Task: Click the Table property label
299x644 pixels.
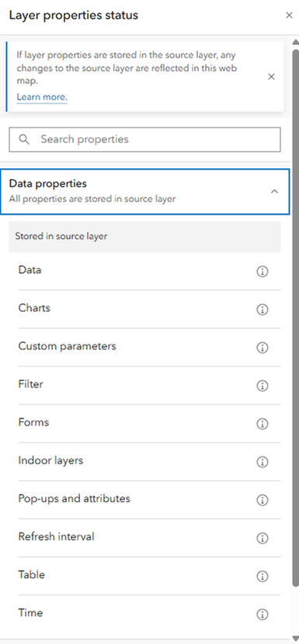Action: click(32, 575)
